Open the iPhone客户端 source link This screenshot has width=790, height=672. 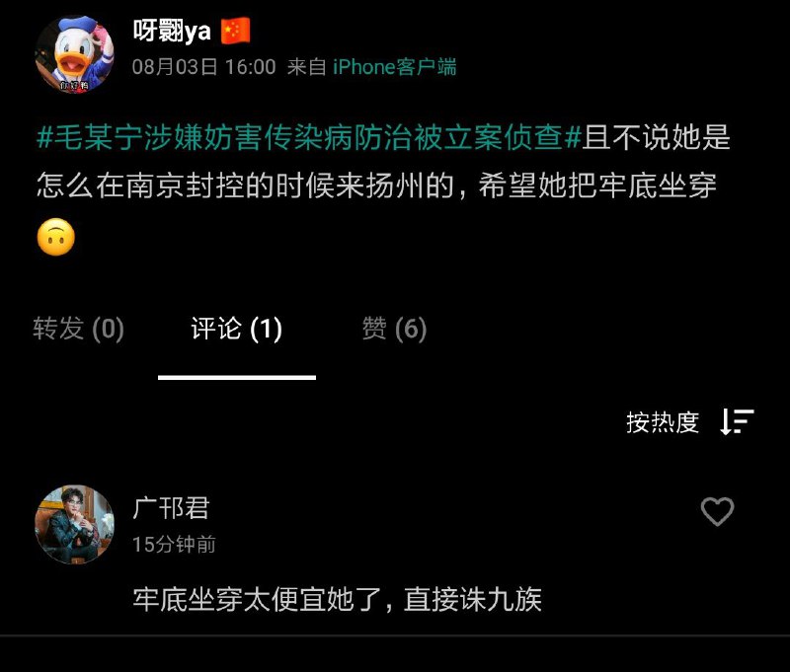tap(394, 67)
